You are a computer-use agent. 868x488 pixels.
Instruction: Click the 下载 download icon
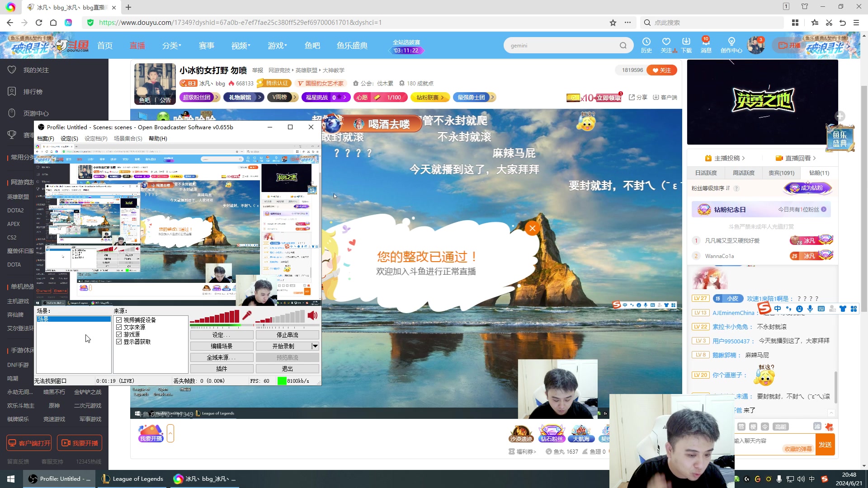tap(686, 45)
